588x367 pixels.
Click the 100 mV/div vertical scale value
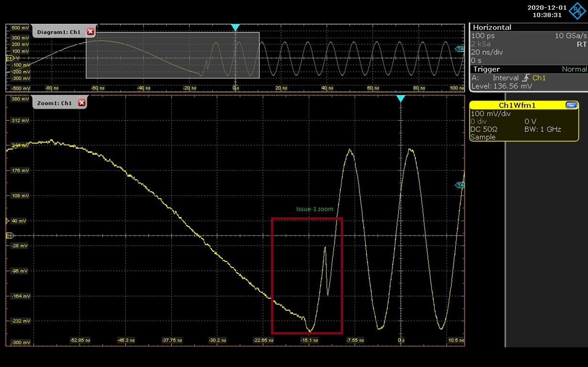pos(490,114)
